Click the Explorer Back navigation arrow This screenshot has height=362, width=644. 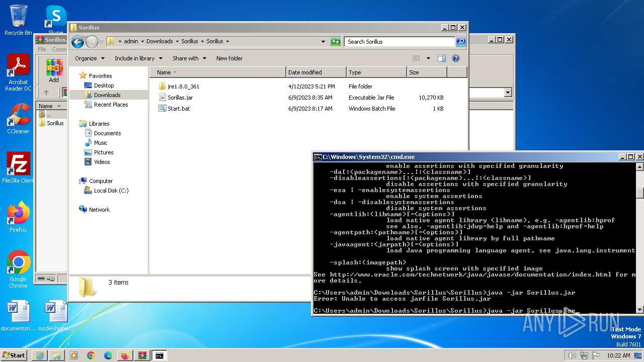click(x=77, y=42)
